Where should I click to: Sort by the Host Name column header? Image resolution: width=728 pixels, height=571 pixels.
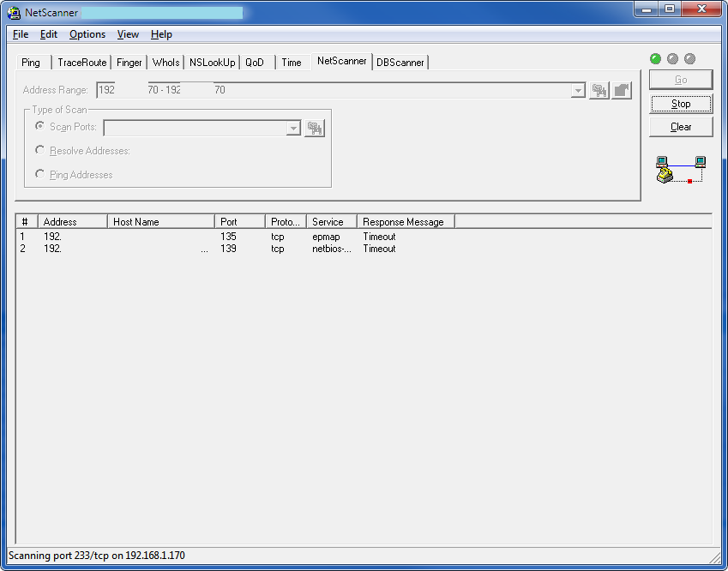pyautogui.click(x=161, y=222)
